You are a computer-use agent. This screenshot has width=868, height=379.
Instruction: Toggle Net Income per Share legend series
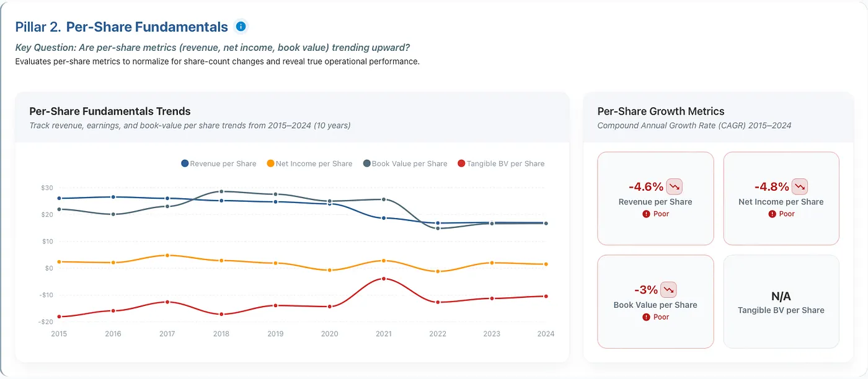pyautogui.click(x=309, y=163)
